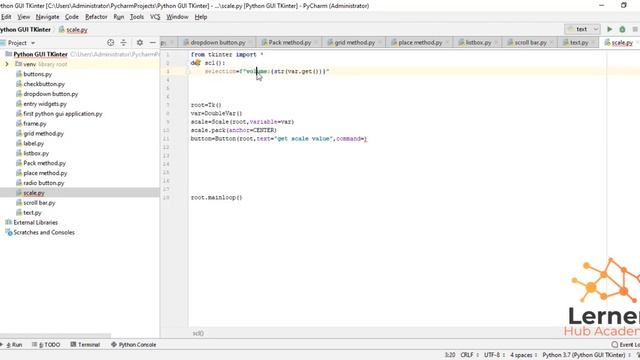
Task: Click the intention lightbulb icon on line 2
Action: 197,62
